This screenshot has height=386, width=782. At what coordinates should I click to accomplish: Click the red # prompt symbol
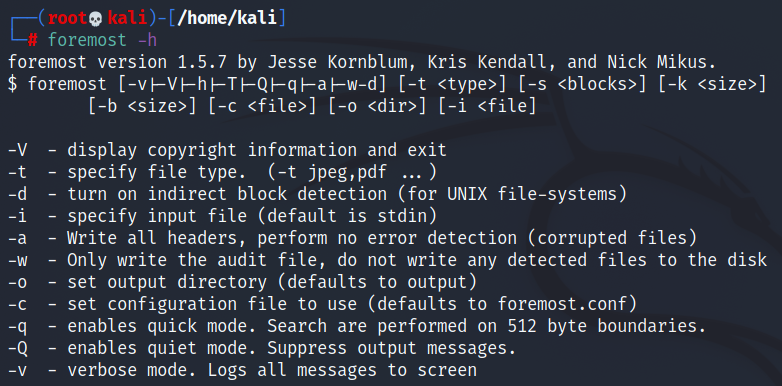[32, 40]
